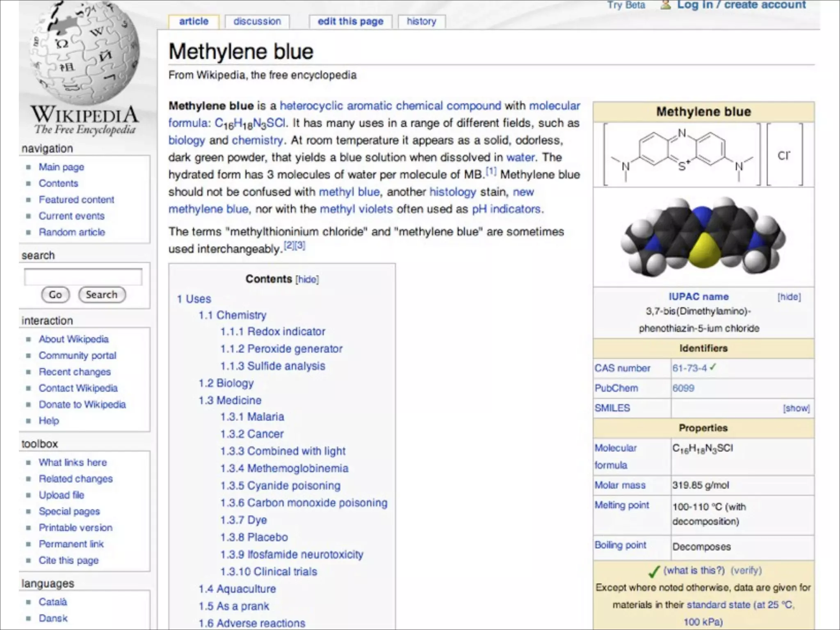The height and width of the screenshot is (630, 840).
Task: Switch to the discussion tab
Action: coord(257,21)
